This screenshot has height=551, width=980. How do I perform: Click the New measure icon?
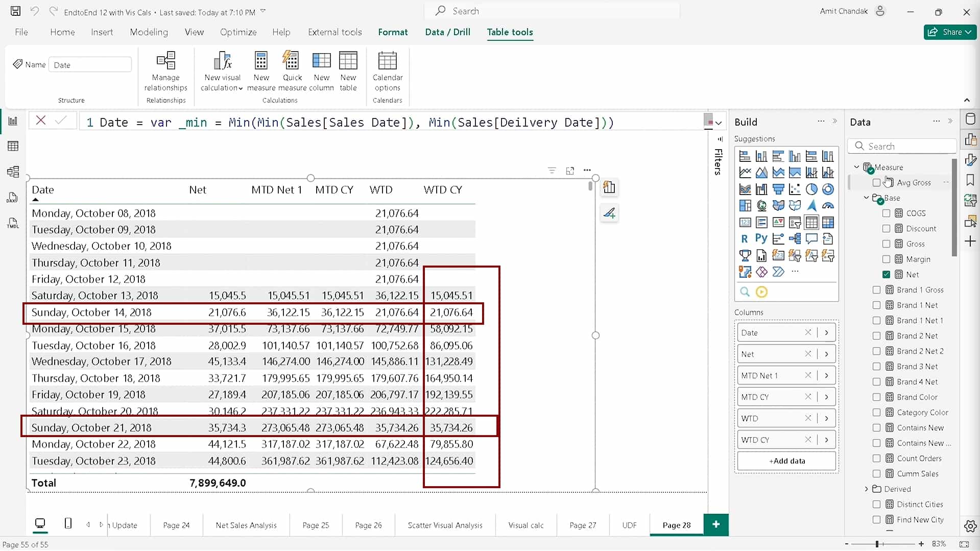click(261, 70)
